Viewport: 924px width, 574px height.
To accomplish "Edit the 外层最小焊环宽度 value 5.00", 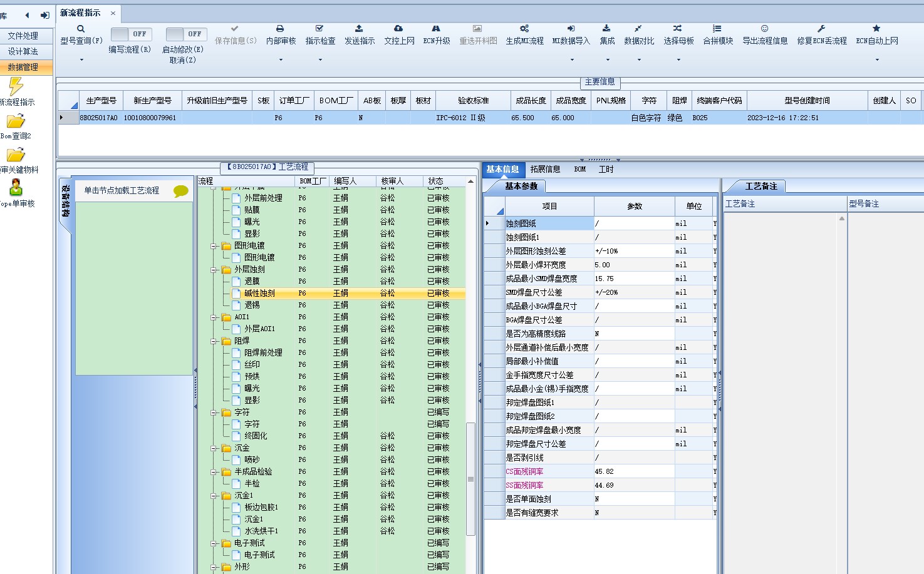I will (x=634, y=265).
